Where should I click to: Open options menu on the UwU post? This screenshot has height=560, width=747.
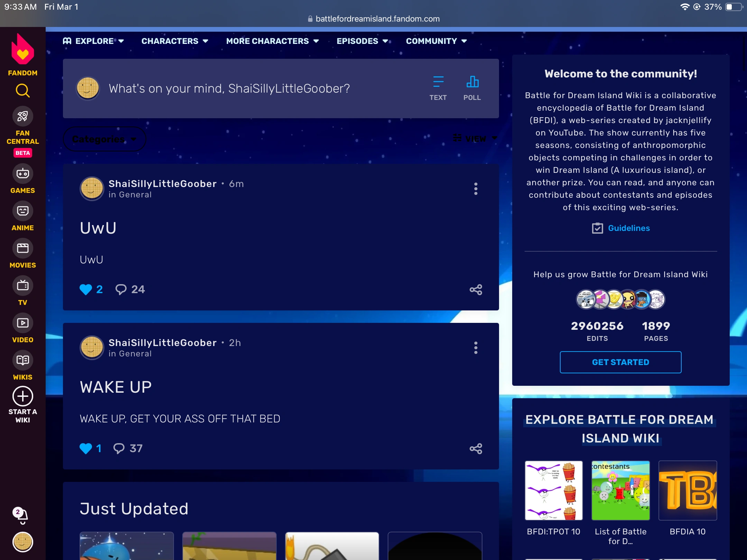pyautogui.click(x=476, y=189)
